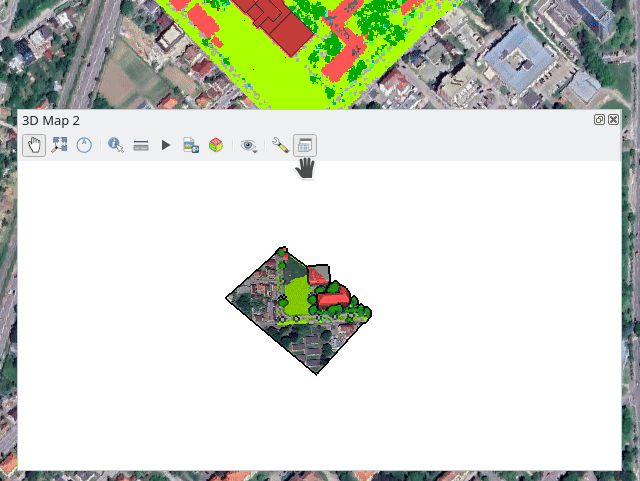The height and width of the screenshot is (481, 640).
Task: Toggle the dock 3D map view button
Action: pos(305,145)
